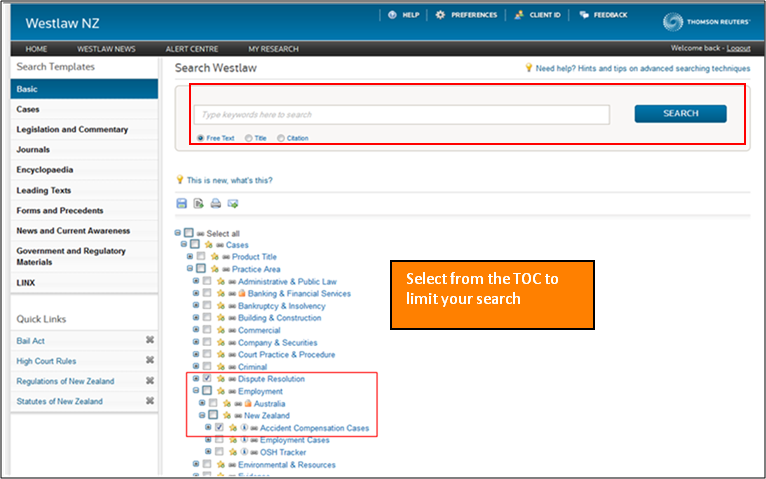This screenshot has height=479, width=766.
Task: Expand the Australia node
Action: (202, 403)
